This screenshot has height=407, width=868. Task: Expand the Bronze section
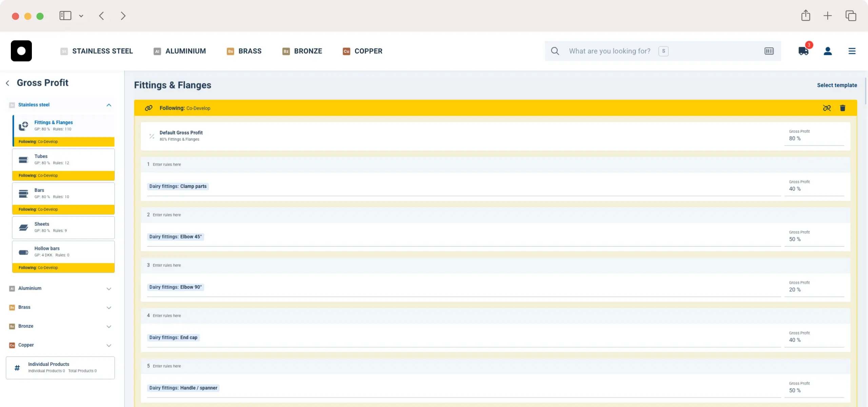(x=108, y=326)
